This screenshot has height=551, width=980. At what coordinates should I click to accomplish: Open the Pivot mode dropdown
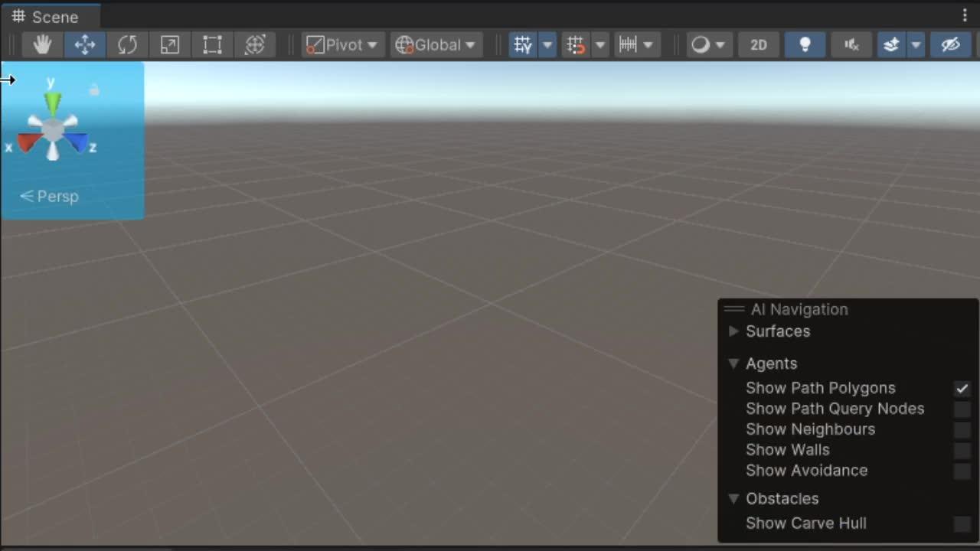(x=341, y=44)
